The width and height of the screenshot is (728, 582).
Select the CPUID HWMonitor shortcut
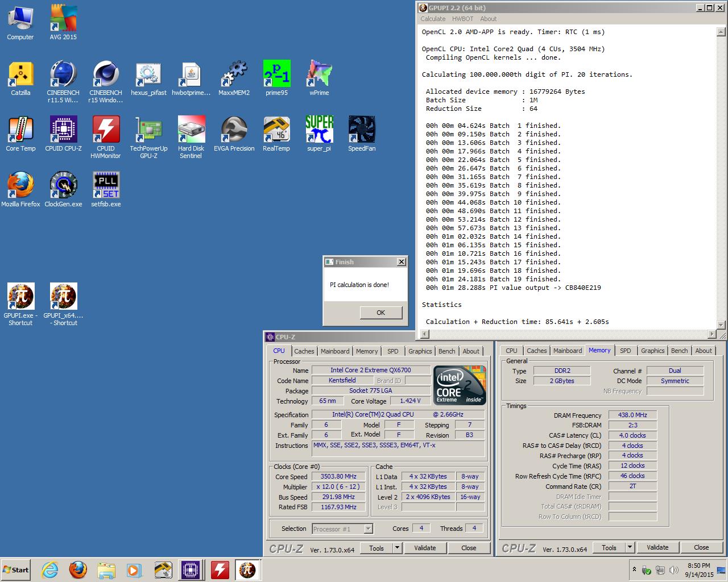(x=105, y=138)
